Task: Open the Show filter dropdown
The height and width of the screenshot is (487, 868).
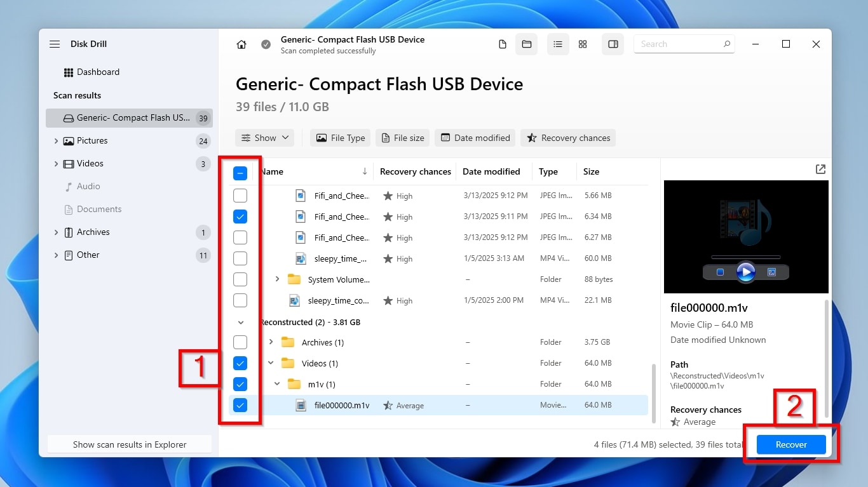Action: pyautogui.click(x=264, y=138)
